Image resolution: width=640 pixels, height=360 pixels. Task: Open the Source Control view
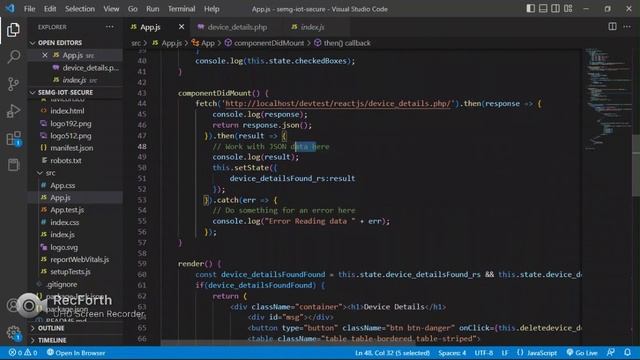point(13,84)
